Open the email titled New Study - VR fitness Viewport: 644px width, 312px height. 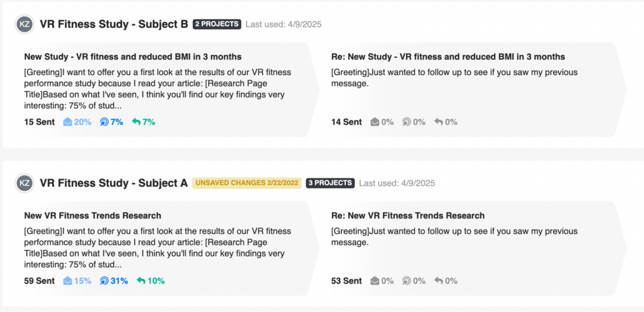[x=132, y=56]
